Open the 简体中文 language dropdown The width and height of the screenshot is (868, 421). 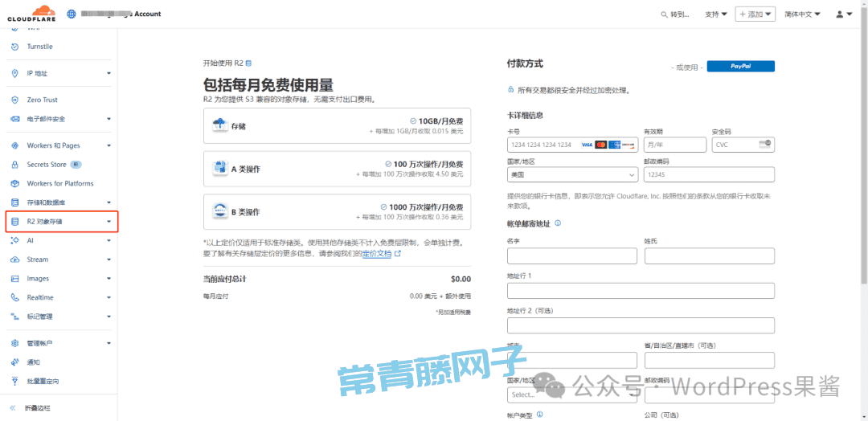point(802,14)
